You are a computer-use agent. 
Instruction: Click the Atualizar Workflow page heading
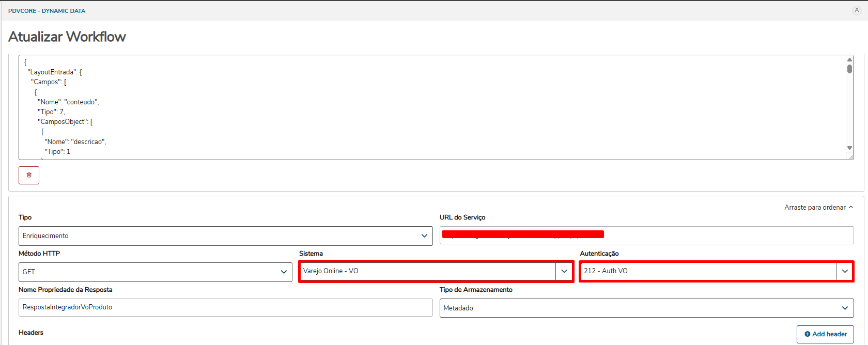[x=67, y=37]
